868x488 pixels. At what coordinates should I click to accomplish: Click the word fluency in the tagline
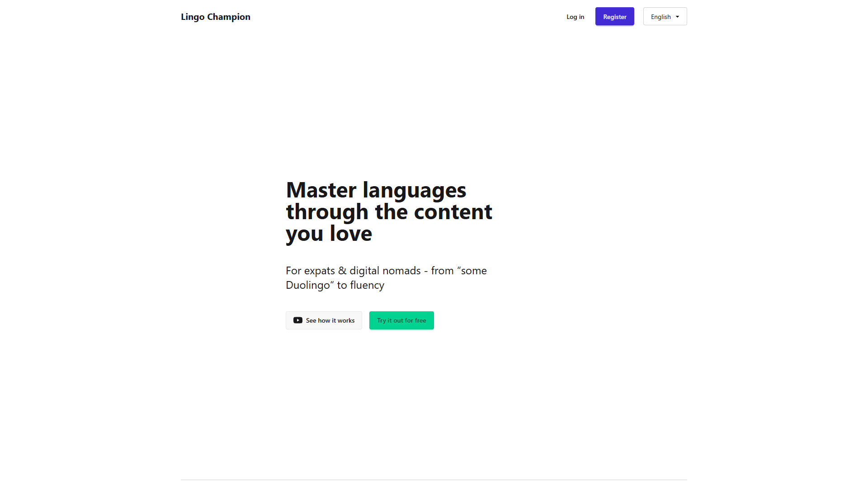pos(367,285)
